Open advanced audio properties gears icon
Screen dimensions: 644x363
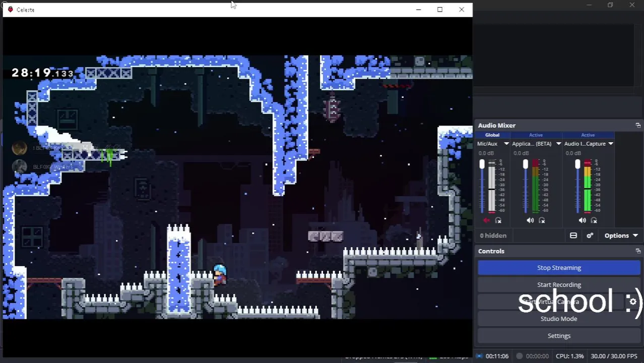click(590, 235)
